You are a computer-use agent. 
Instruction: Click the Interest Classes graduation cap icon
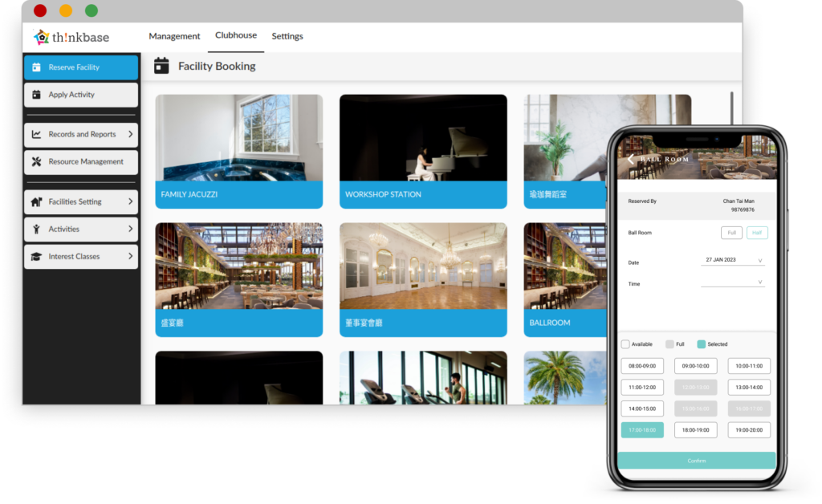click(x=36, y=257)
